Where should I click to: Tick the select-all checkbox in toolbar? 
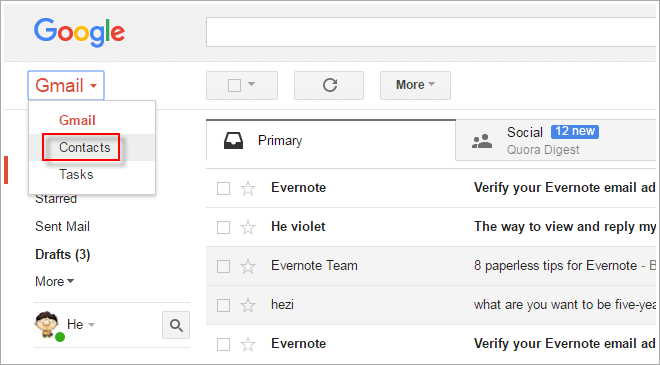coord(234,85)
